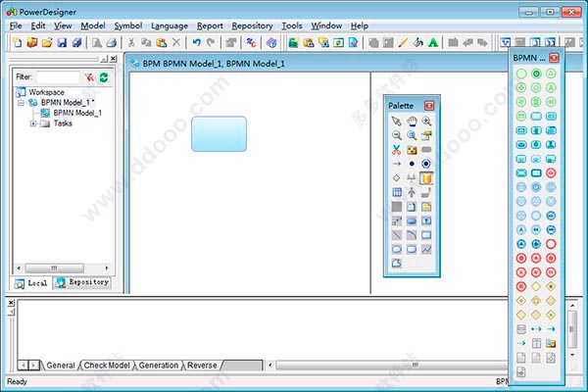Select the blue task shape on canvas
The image size is (588, 392).
click(x=219, y=134)
